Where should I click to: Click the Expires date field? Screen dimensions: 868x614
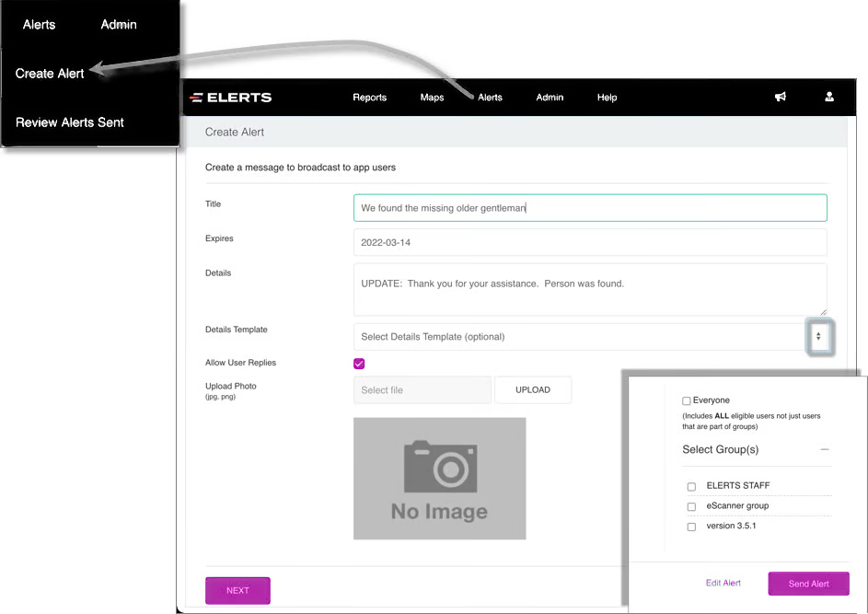590,242
